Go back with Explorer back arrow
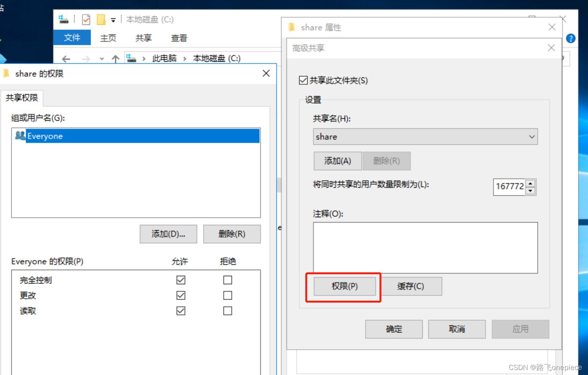 click(x=66, y=59)
